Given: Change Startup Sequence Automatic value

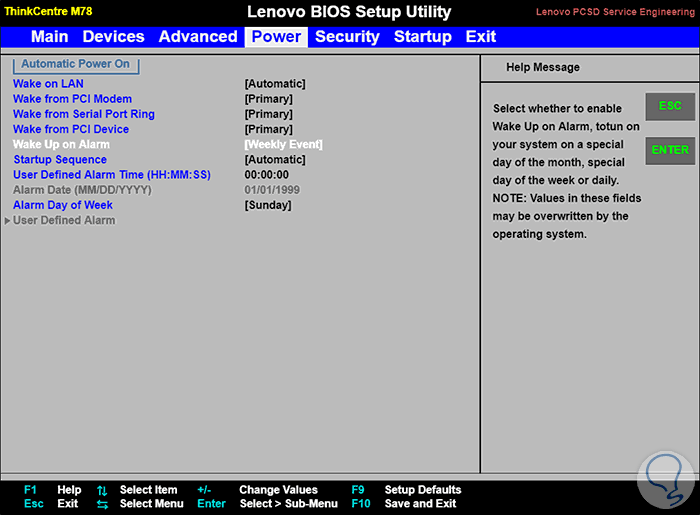Looking at the screenshot, I should tap(275, 160).
